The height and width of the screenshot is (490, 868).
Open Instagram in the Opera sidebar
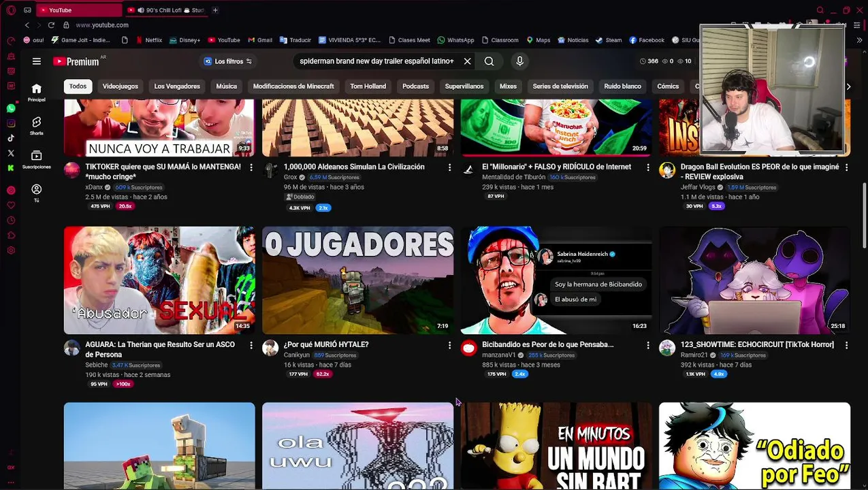tap(11, 123)
